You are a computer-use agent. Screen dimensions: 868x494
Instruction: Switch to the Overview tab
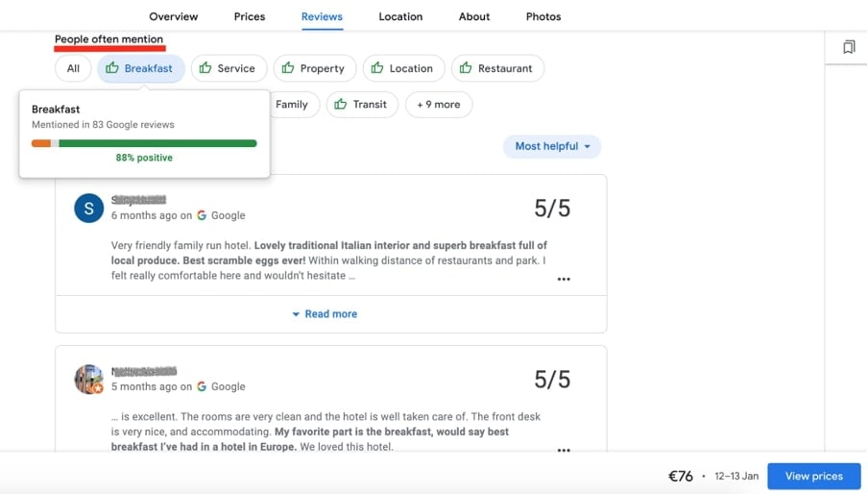click(x=174, y=16)
